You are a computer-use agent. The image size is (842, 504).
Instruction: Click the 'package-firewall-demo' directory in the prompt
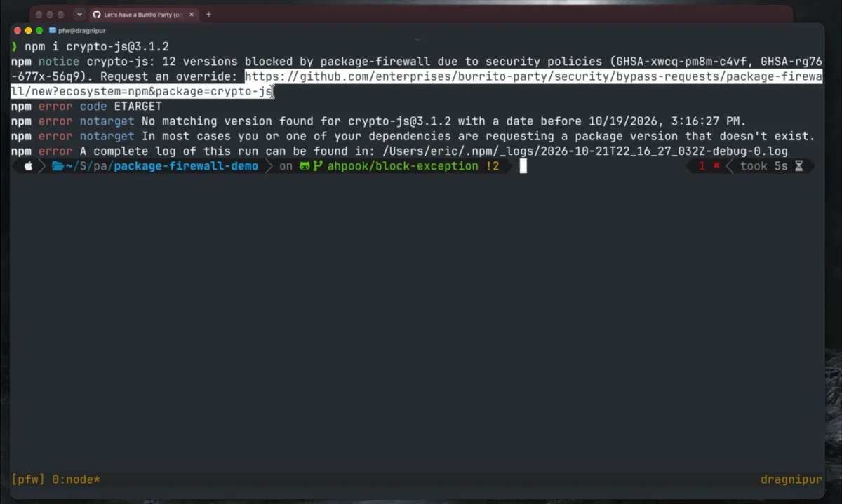pos(186,166)
